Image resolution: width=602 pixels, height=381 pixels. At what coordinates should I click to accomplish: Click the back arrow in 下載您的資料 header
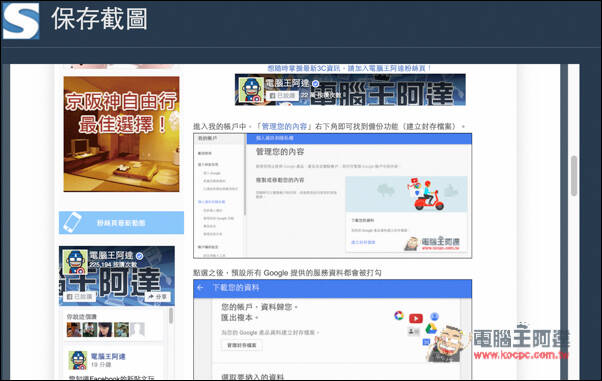[200, 287]
